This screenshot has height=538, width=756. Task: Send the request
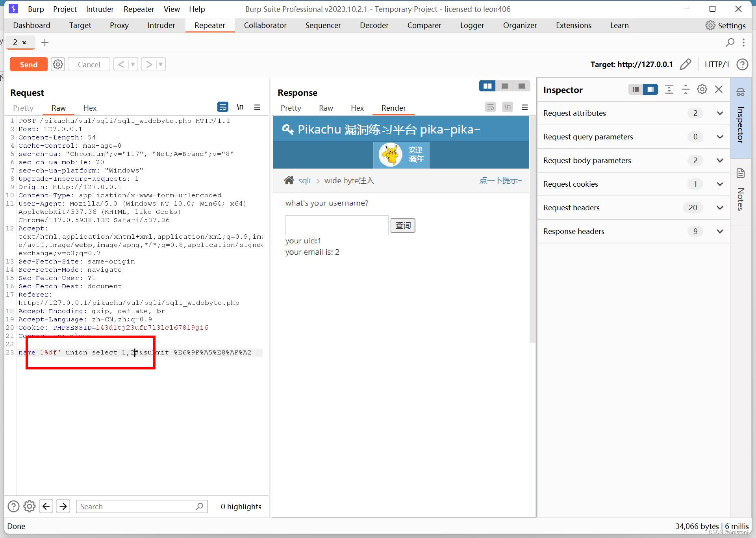click(x=29, y=64)
